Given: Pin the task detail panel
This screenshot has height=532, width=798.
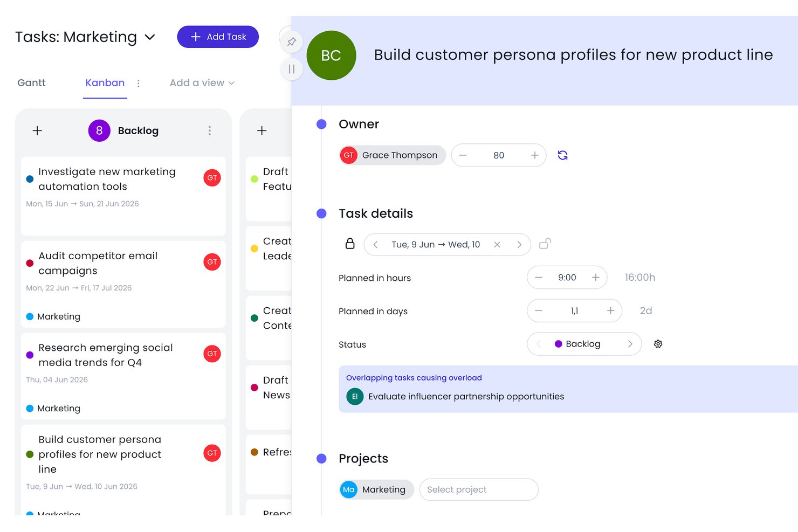Looking at the screenshot, I should (x=292, y=42).
